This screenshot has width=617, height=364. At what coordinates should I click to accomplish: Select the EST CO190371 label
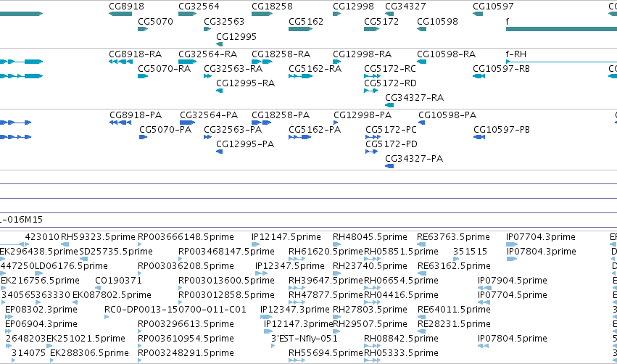[x=118, y=281]
